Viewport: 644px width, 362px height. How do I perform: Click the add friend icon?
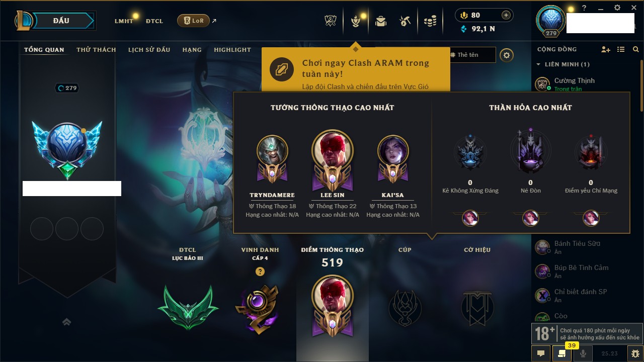click(x=606, y=49)
